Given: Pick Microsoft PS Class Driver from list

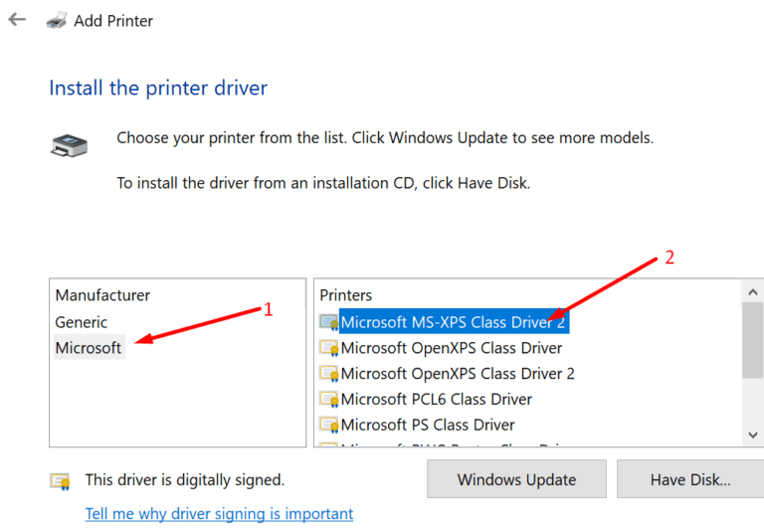Looking at the screenshot, I should pos(427,426).
